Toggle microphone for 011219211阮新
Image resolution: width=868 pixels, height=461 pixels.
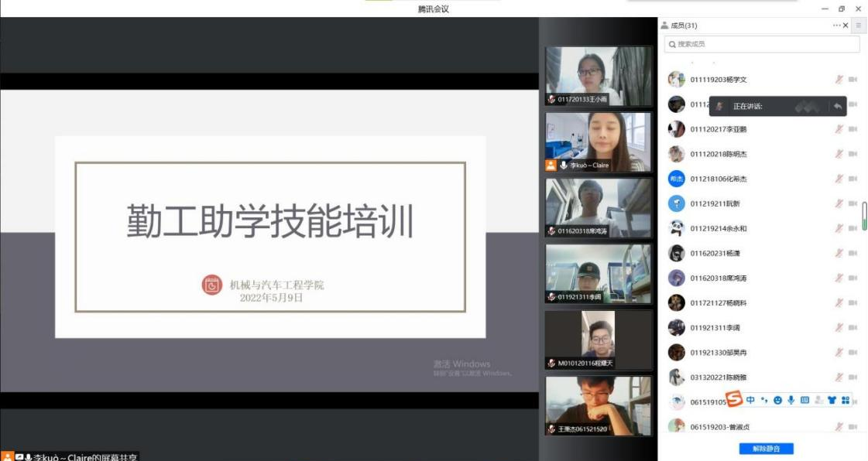(839, 203)
